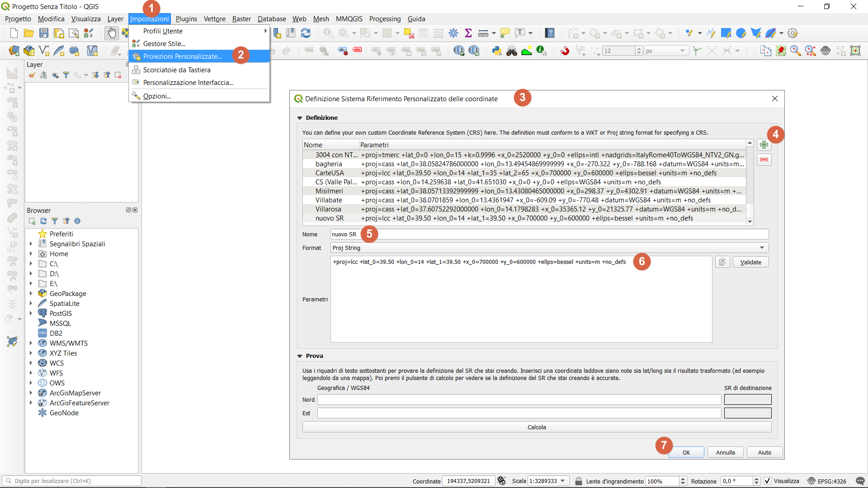Select the Pan Map hand tool
The image size is (868, 488).
pos(111,33)
